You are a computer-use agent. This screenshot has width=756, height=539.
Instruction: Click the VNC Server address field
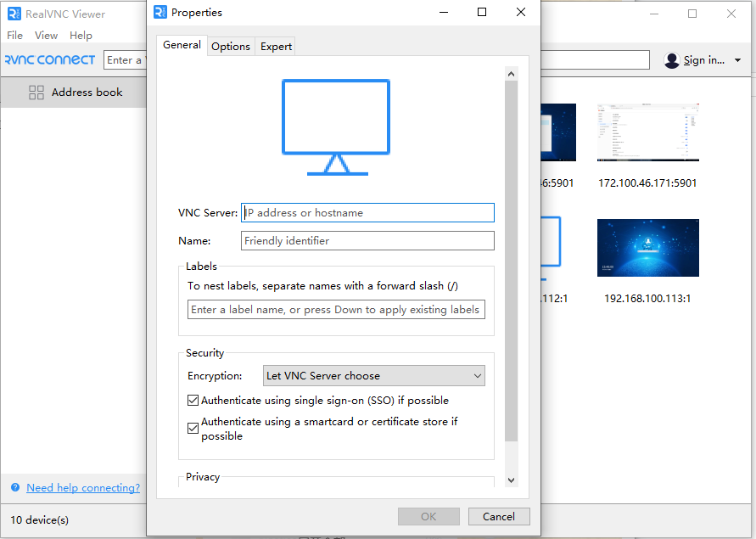coord(367,213)
